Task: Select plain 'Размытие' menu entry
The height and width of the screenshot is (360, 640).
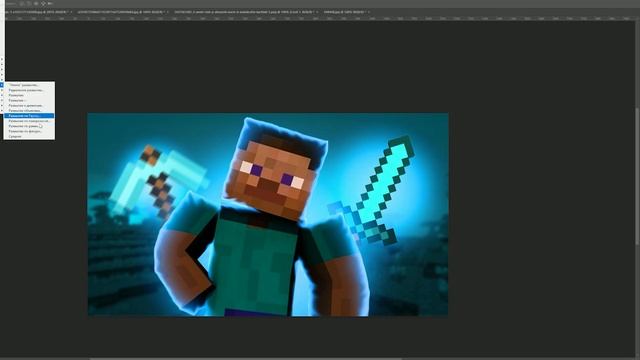Action: pyautogui.click(x=29, y=95)
